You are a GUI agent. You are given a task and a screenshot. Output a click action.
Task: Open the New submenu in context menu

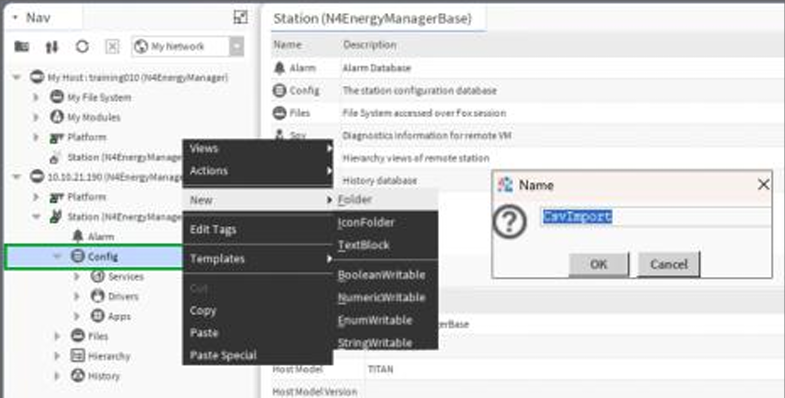coord(258,200)
